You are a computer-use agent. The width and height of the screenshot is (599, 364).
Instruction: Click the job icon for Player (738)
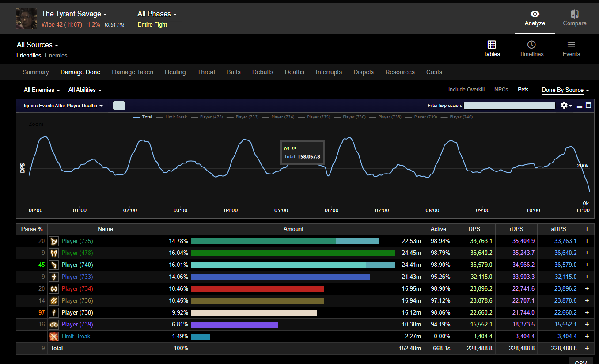pyautogui.click(x=54, y=313)
